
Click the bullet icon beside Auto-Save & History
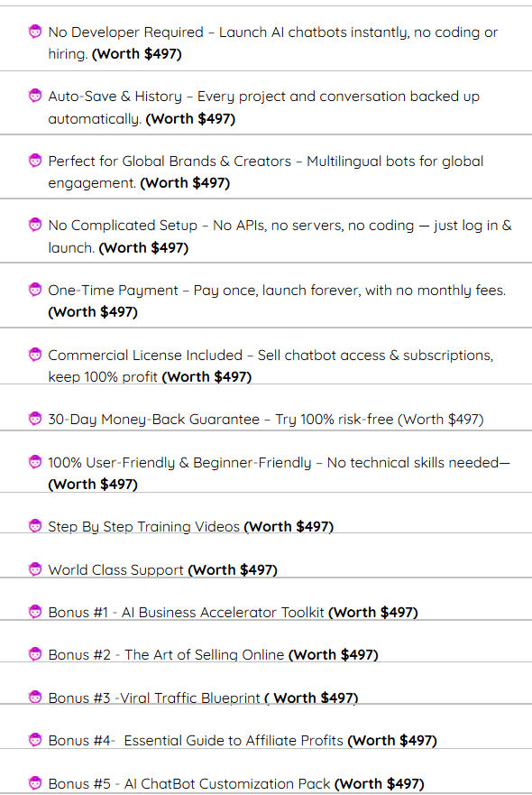35,96
